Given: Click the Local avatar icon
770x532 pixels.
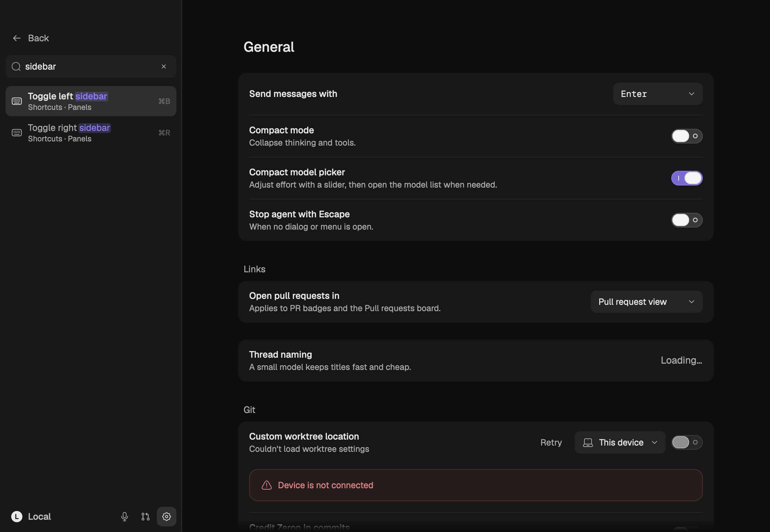Looking at the screenshot, I should pyautogui.click(x=17, y=517).
